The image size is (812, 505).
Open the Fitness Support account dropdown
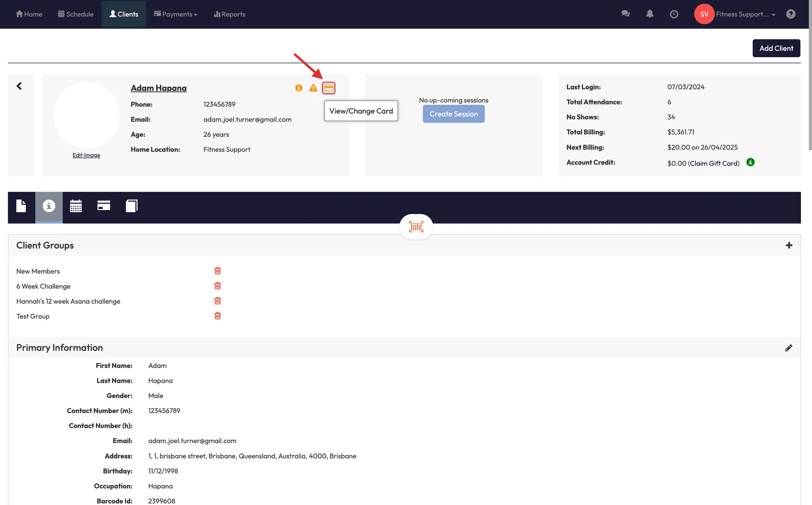point(745,14)
